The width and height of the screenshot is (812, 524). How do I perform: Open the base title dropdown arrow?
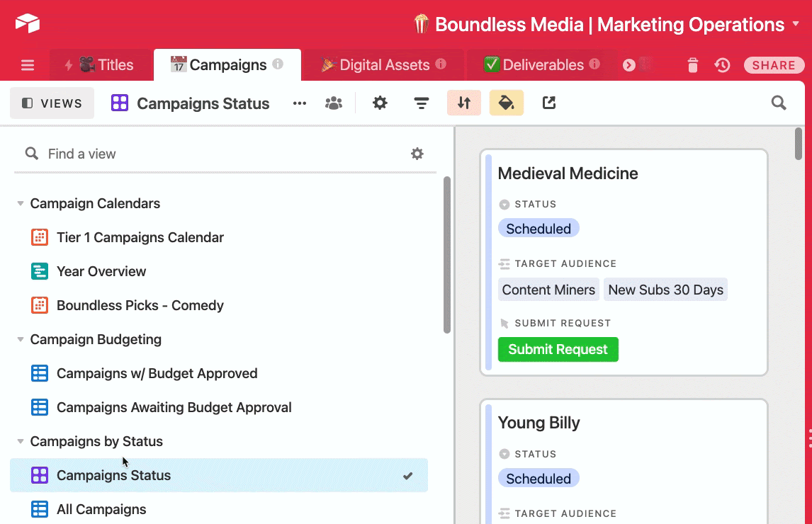(x=797, y=25)
